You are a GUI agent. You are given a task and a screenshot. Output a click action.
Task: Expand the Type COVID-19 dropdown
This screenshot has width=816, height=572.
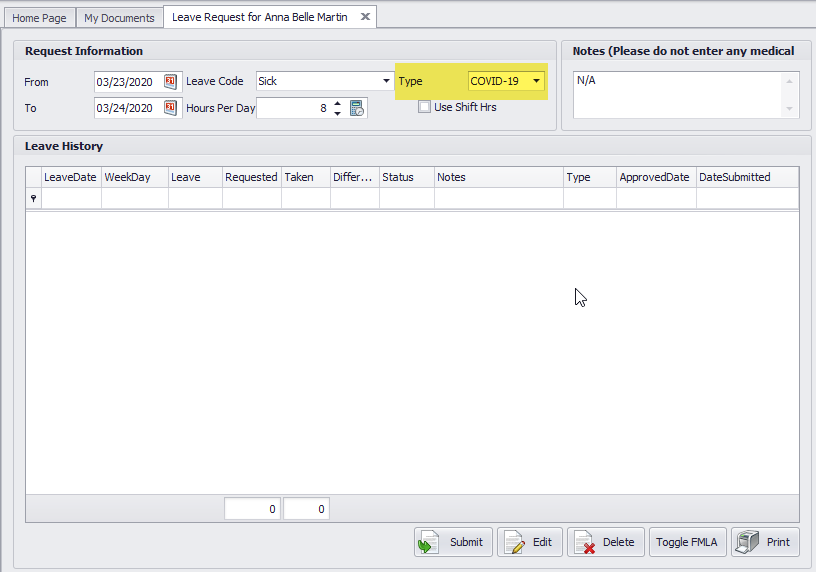[x=536, y=81]
